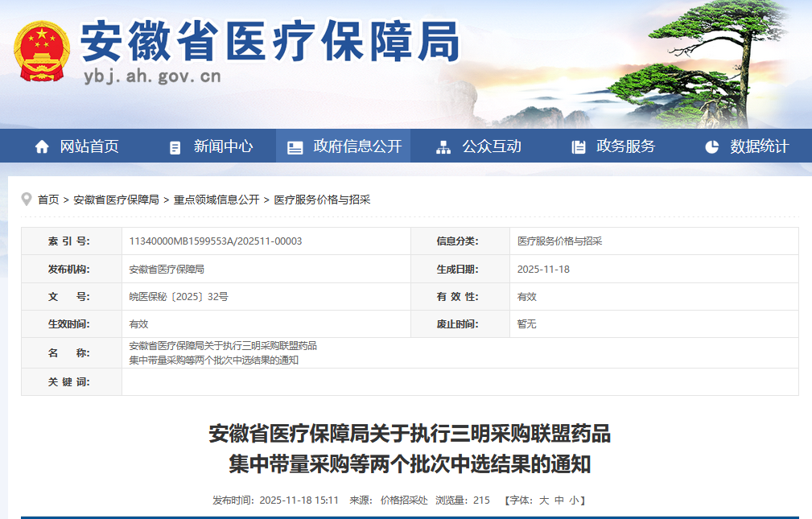Set font size to 大
The height and width of the screenshot is (519, 812).
click(544, 500)
